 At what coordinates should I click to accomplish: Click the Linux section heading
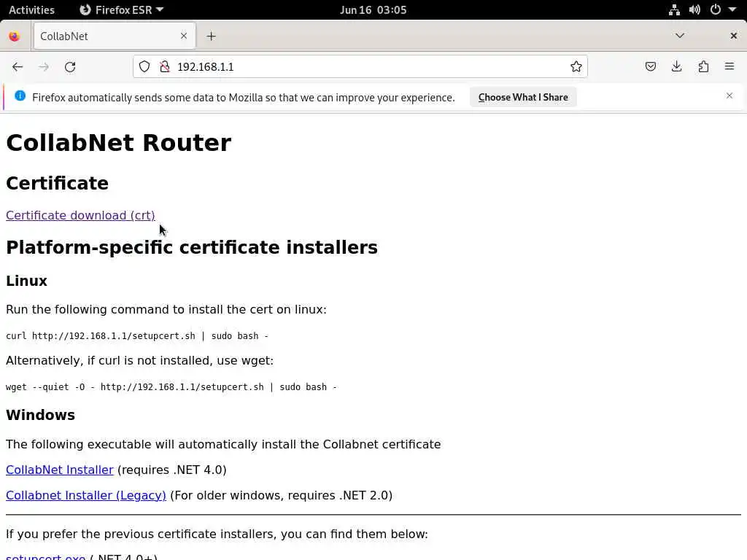[x=27, y=281]
